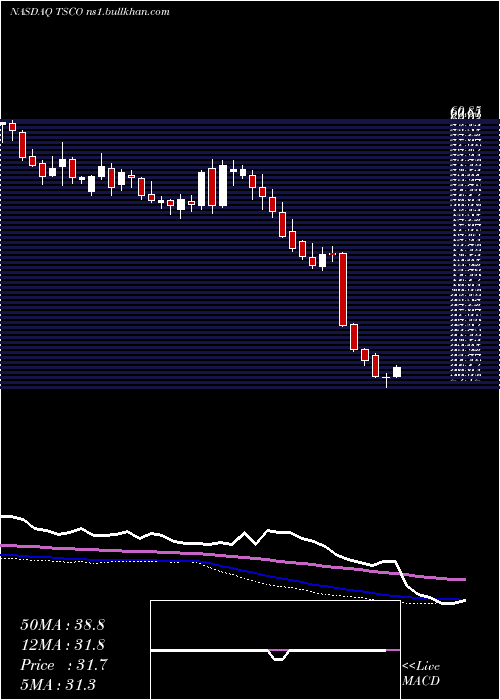Select the tallest red candlestick
The width and height of the screenshot is (500, 700).
click(343, 289)
